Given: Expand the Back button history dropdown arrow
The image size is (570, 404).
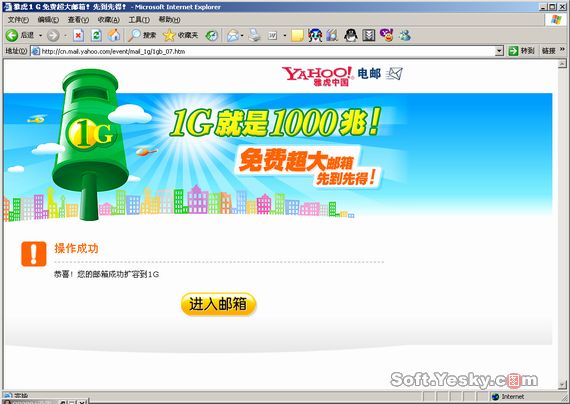Looking at the screenshot, I should 40,36.
